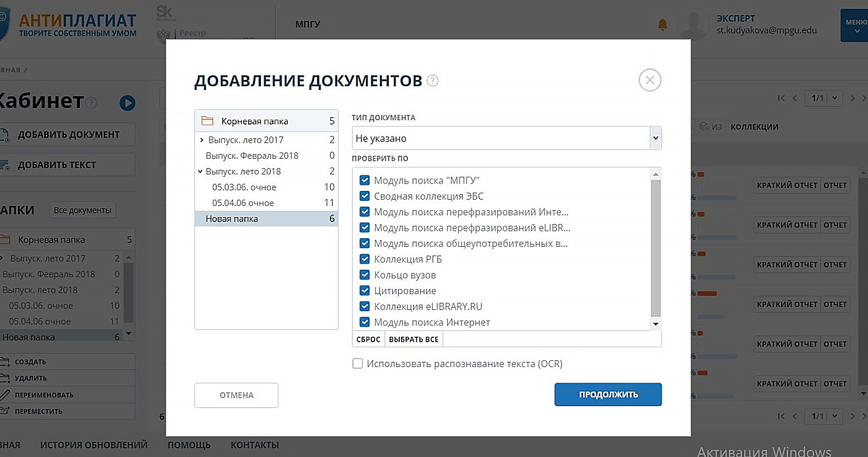Open top page selector 1/1 dropdown
Image resolution: width=868 pixels, height=457 pixels.
[x=823, y=98]
